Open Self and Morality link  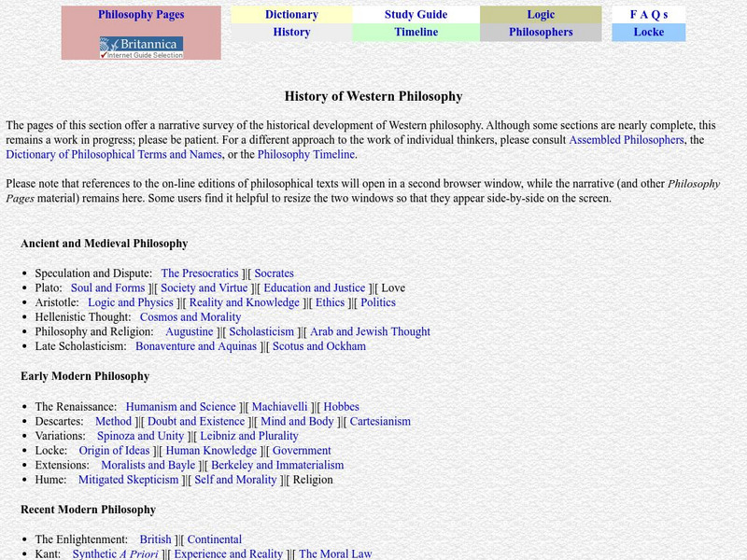[235, 480]
